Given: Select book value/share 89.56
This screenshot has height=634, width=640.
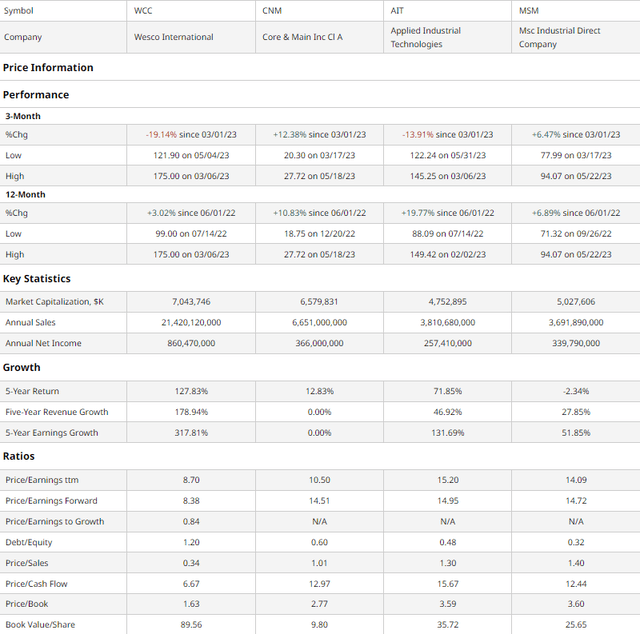Looking at the screenshot, I should pyautogui.click(x=191, y=625).
